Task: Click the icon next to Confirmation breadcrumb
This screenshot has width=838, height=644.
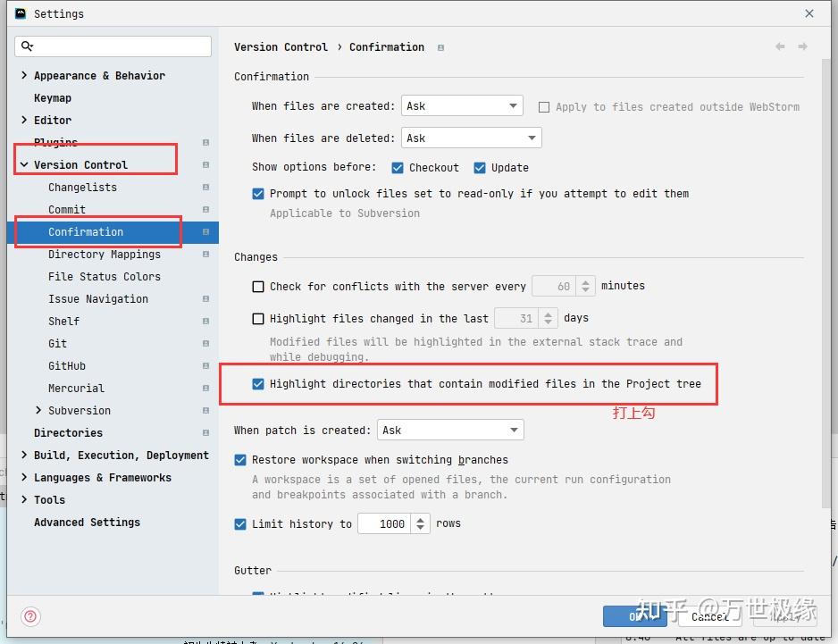Action: 440,47
